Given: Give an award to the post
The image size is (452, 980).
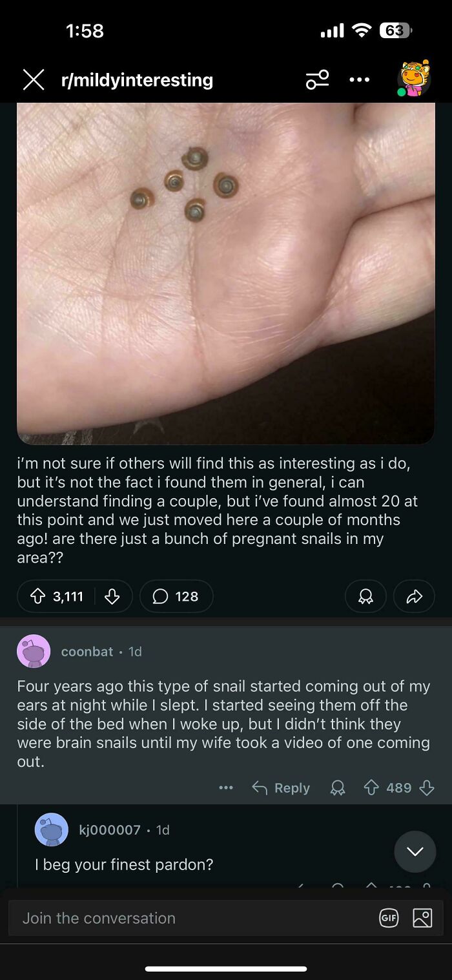Looking at the screenshot, I should [x=365, y=596].
